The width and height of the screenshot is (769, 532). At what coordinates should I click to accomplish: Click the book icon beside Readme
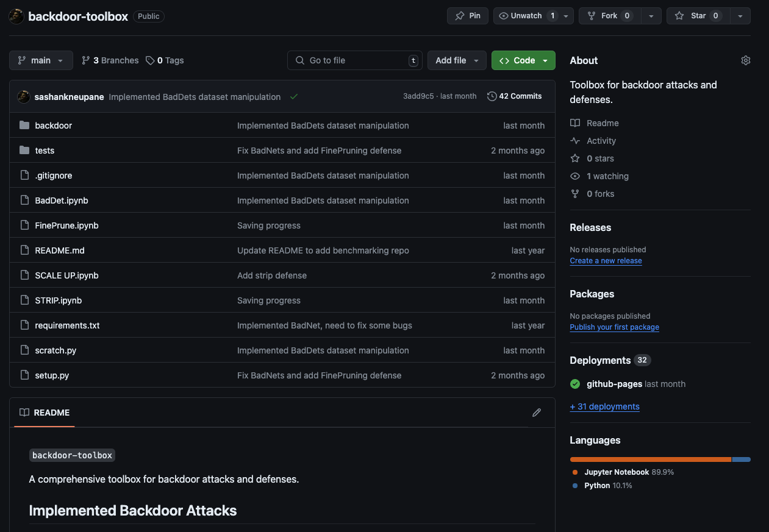point(575,123)
